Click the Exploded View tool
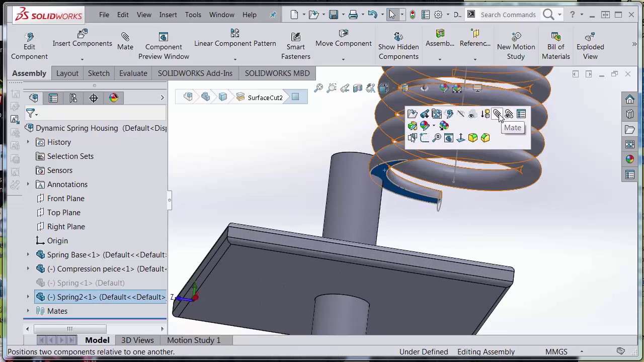The image size is (644, 362). pyautogui.click(x=590, y=46)
